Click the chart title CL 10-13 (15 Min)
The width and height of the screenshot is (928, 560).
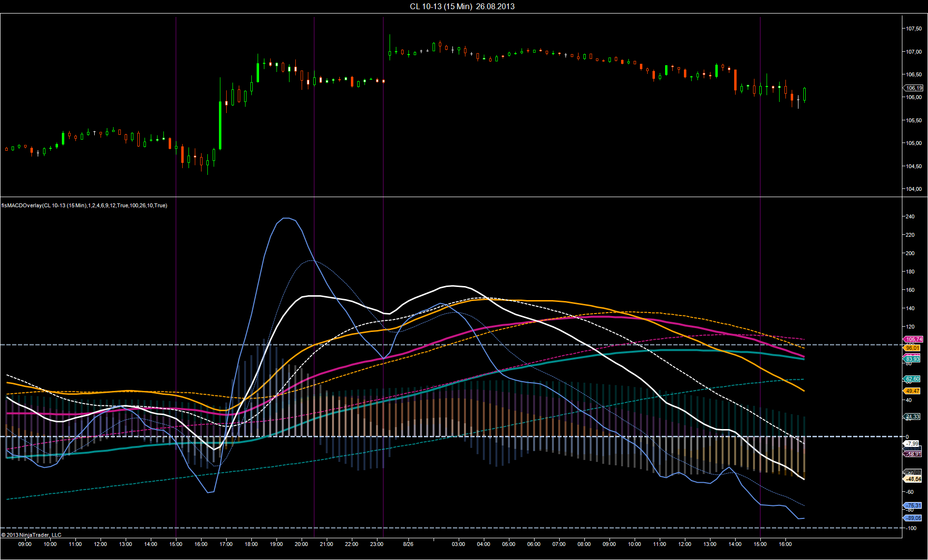441,6
